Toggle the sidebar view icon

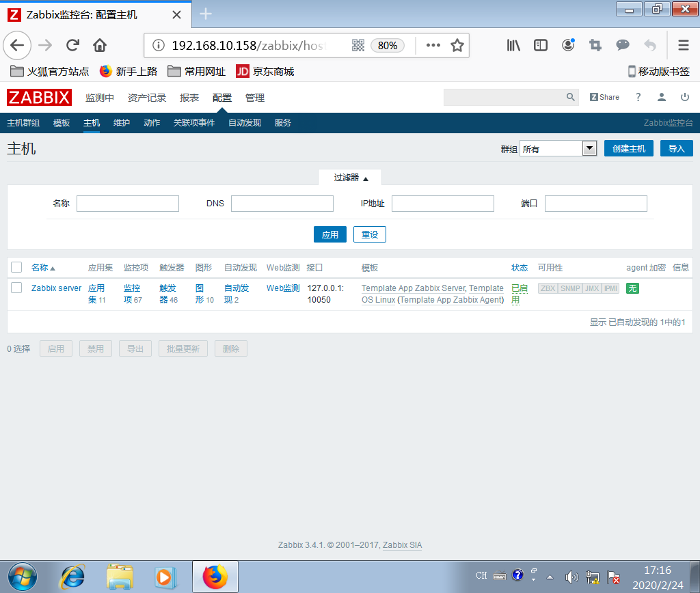(x=541, y=45)
